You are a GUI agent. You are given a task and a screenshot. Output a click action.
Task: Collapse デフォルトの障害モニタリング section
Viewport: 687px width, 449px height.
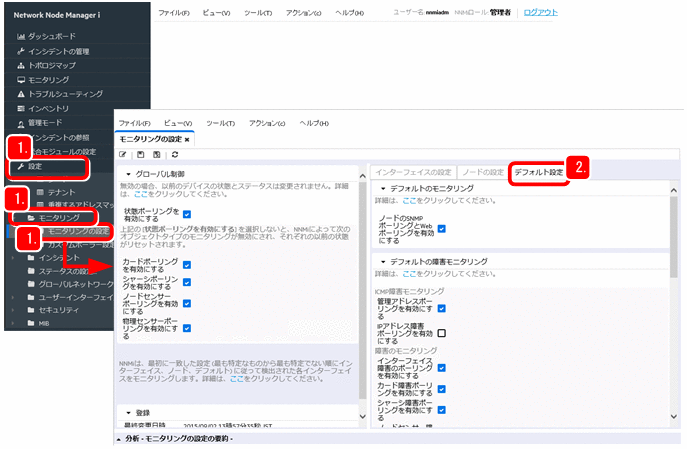coord(380,261)
